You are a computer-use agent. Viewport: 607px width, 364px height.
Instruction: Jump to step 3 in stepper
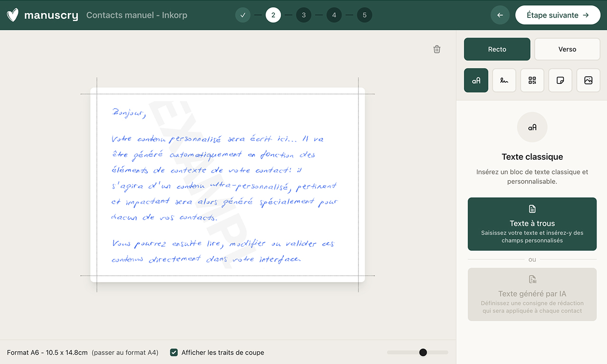click(303, 15)
